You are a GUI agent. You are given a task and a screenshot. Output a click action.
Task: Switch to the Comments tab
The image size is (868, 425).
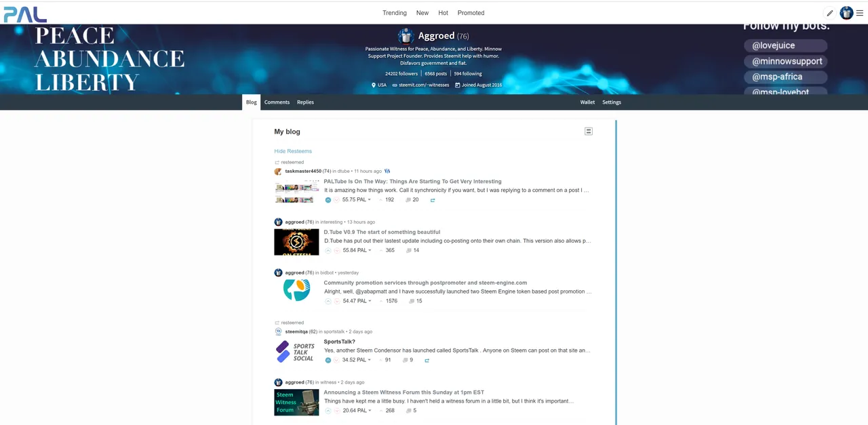tap(277, 102)
